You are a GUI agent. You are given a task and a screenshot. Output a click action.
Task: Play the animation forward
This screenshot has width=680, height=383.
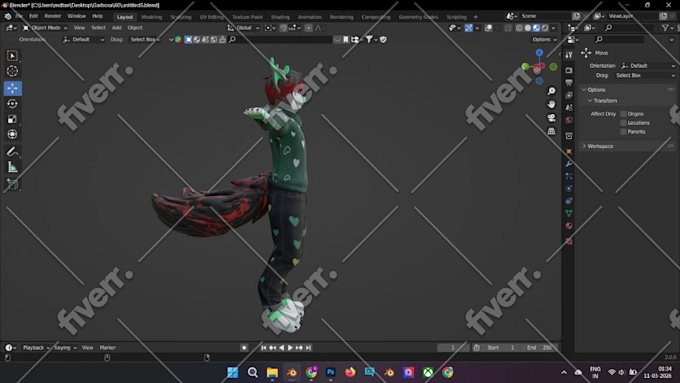pyautogui.click(x=290, y=348)
